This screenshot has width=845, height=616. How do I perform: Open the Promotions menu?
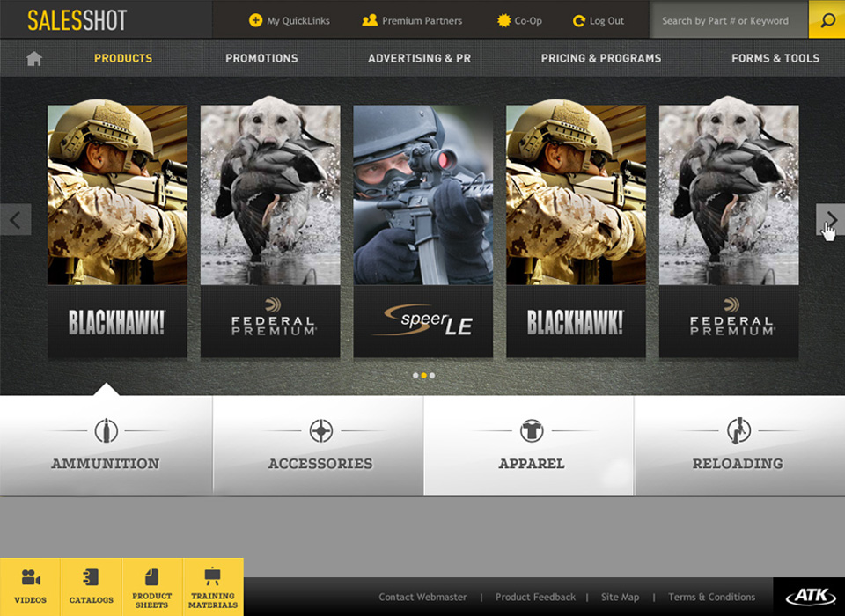(x=261, y=58)
